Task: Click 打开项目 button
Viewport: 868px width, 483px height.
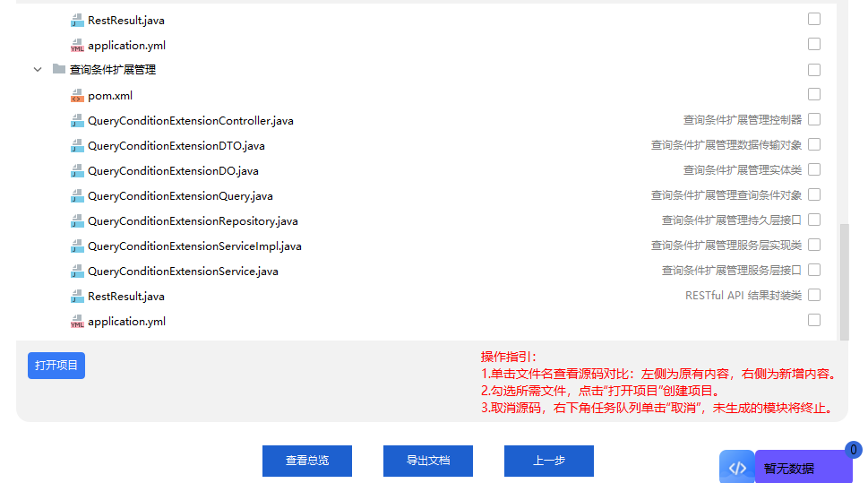Action: (x=56, y=366)
